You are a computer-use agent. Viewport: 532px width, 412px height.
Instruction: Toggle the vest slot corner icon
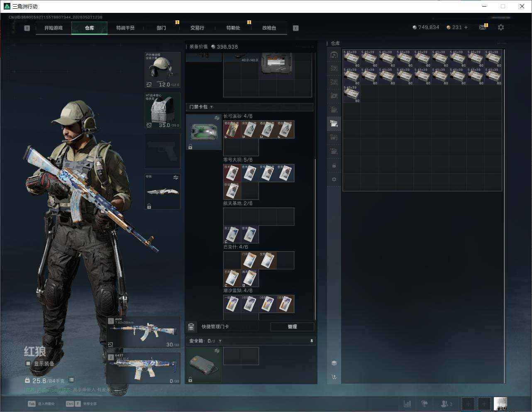click(x=149, y=125)
